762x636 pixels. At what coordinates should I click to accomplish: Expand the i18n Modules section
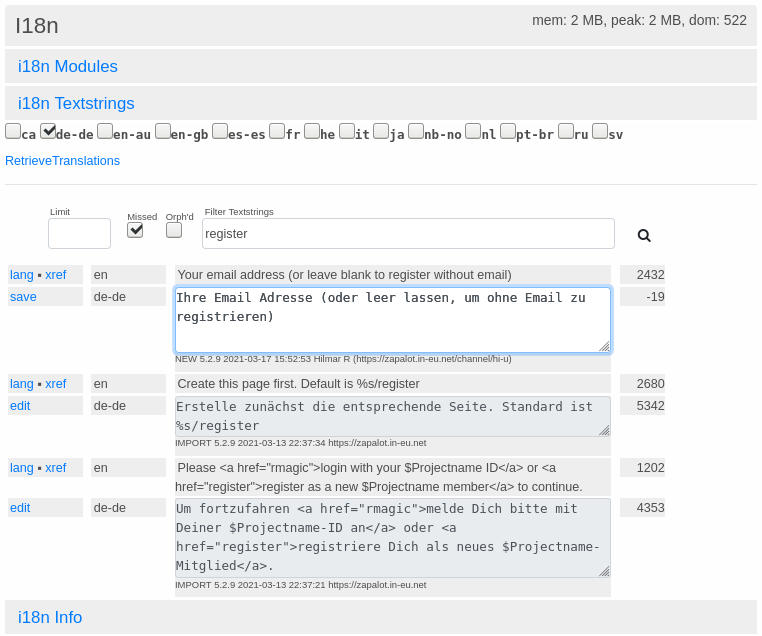tap(68, 67)
